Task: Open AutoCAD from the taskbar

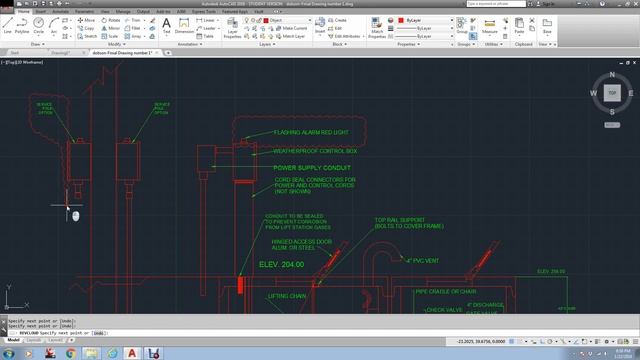Action: pyautogui.click(x=132, y=353)
